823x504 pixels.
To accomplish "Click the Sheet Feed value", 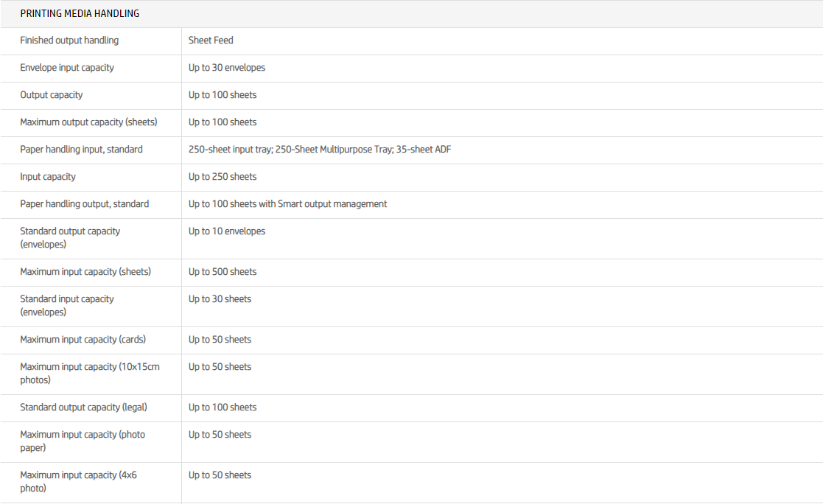I will pos(211,41).
